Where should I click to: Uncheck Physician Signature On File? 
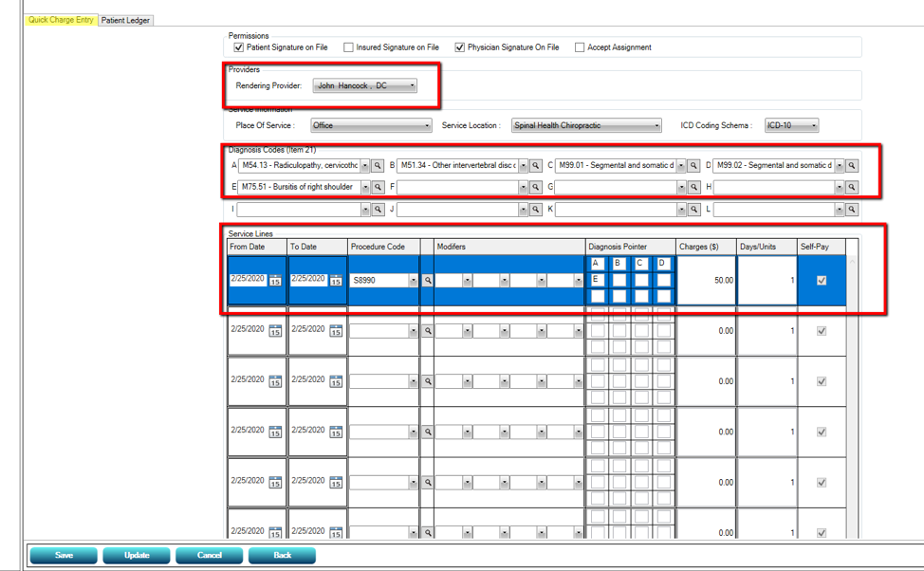click(x=460, y=47)
